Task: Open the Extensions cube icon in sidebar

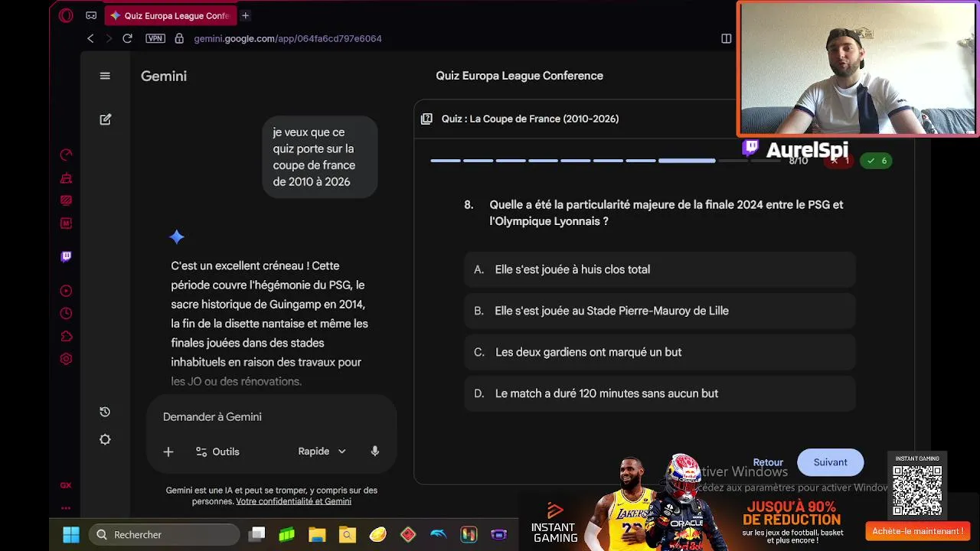Action: (66, 336)
